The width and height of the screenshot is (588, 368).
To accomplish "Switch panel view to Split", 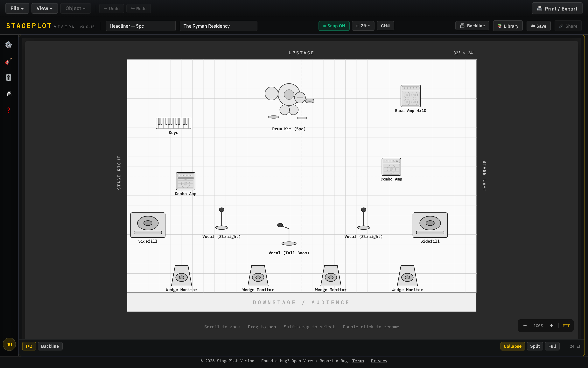I will click(535, 346).
